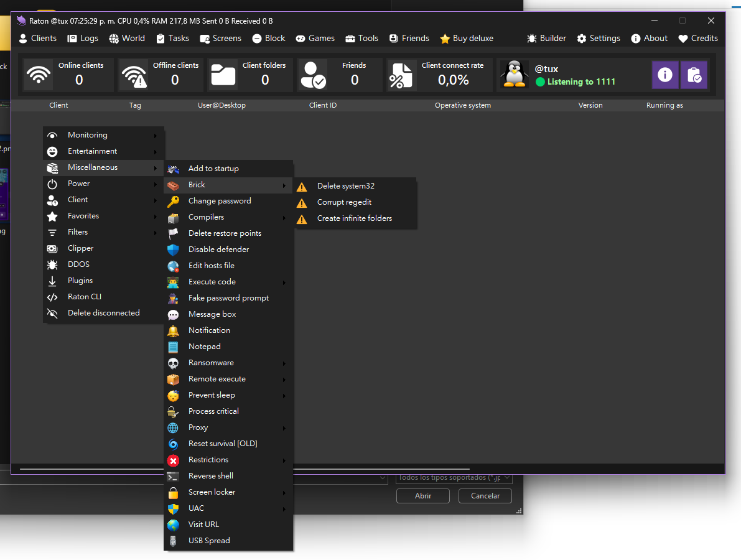Click the Visit URL globe icon

click(x=174, y=525)
